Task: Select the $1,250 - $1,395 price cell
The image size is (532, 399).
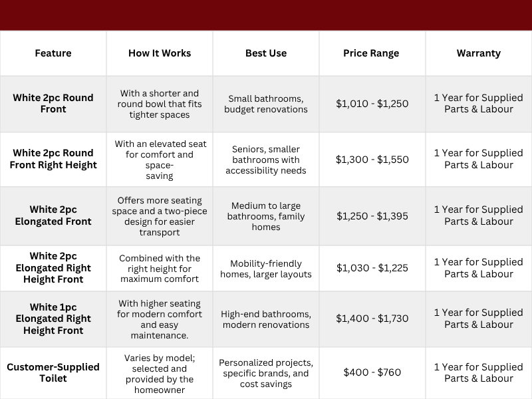Action: [x=372, y=216]
